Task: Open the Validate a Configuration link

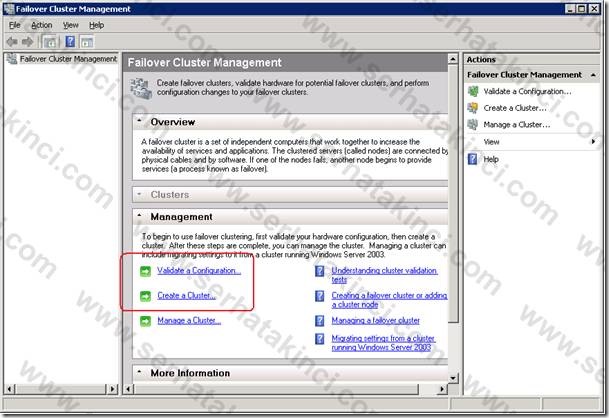Action: (x=199, y=271)
